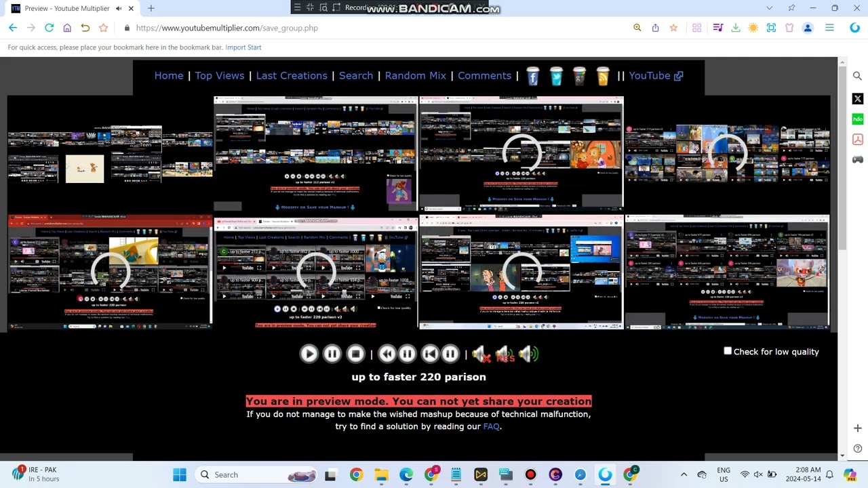Enable the Check for low quality checkbox

coord(728,351)
